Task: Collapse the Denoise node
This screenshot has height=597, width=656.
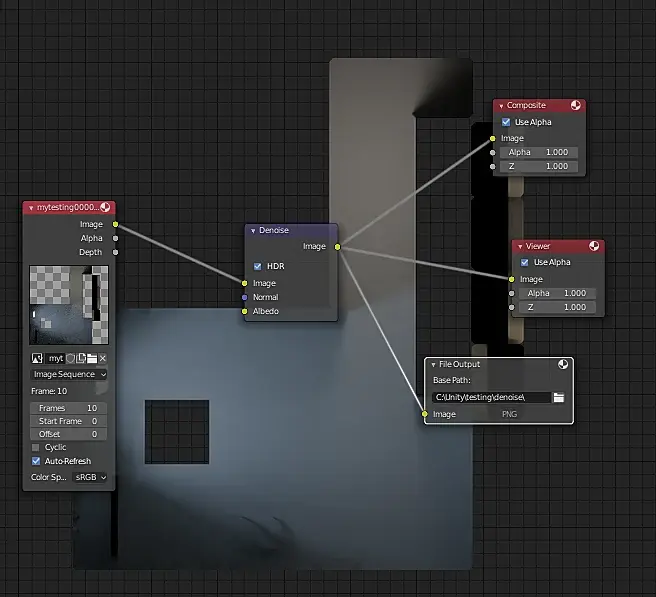Action: (253, 231)
